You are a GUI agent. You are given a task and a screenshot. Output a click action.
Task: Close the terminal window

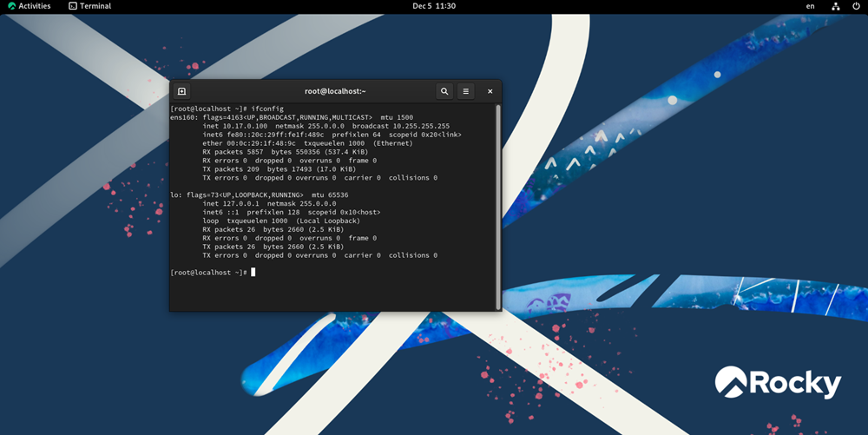click(x=490, y=91)
